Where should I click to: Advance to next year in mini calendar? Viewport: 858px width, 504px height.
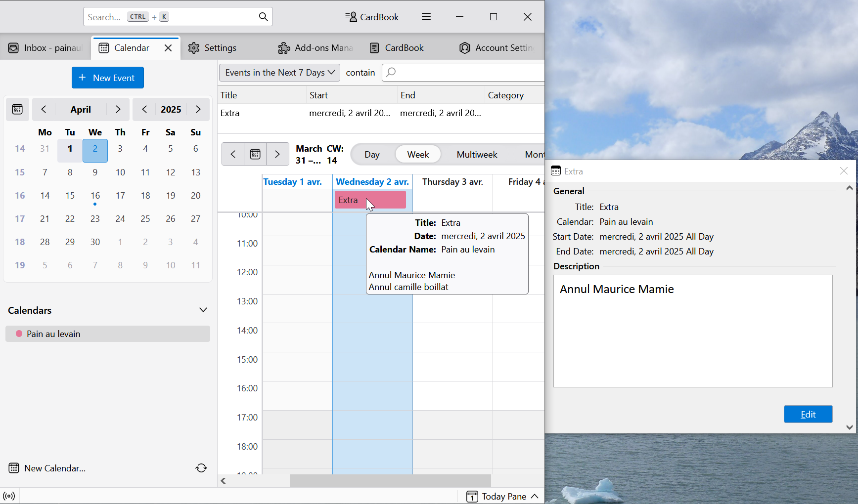pyautogui.click(x=198, y=109)
